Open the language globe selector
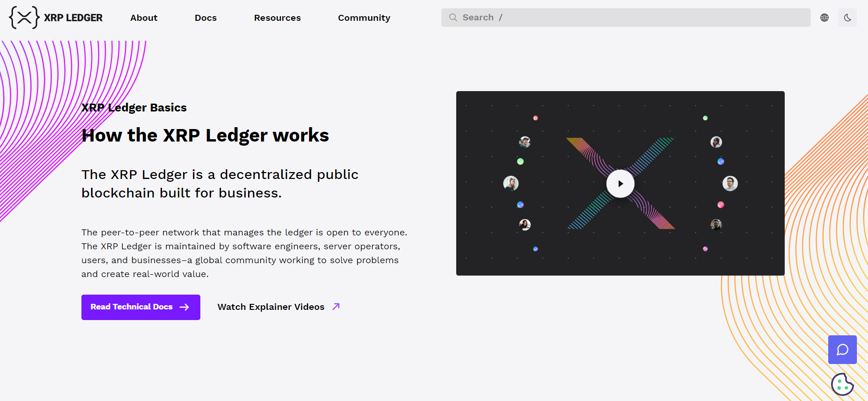868x401 pixels. [x=825, y=18]
